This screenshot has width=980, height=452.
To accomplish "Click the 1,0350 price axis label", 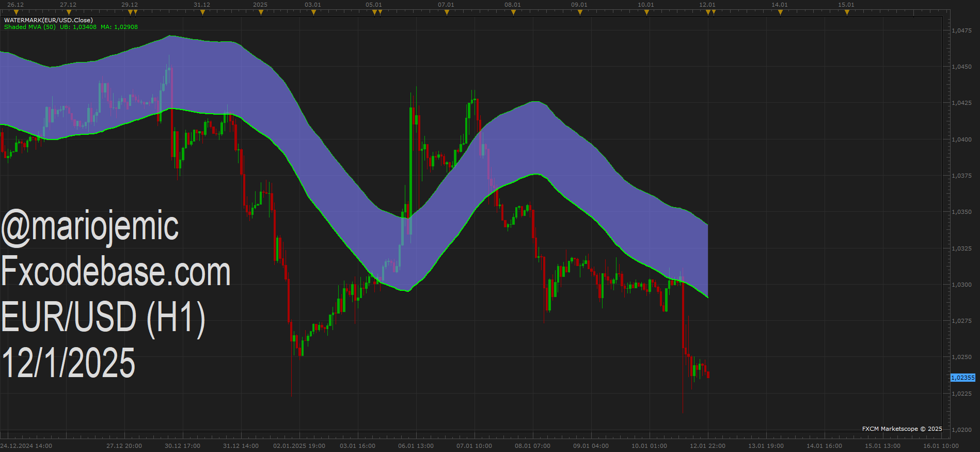I will tap(961, 212).
